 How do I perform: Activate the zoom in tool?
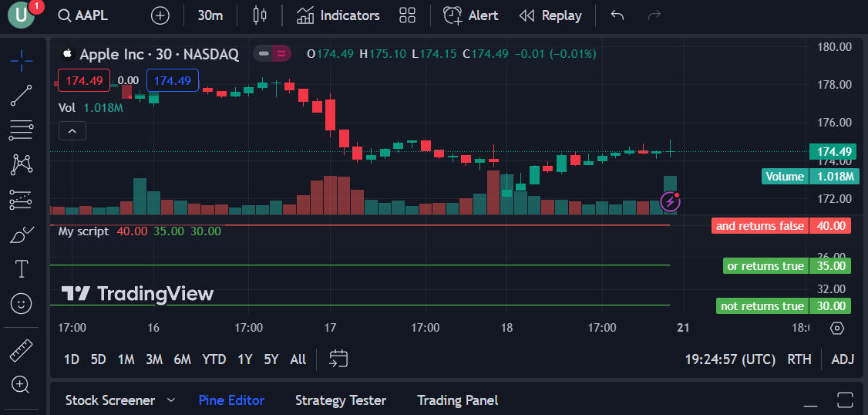(x=22, y=384)
